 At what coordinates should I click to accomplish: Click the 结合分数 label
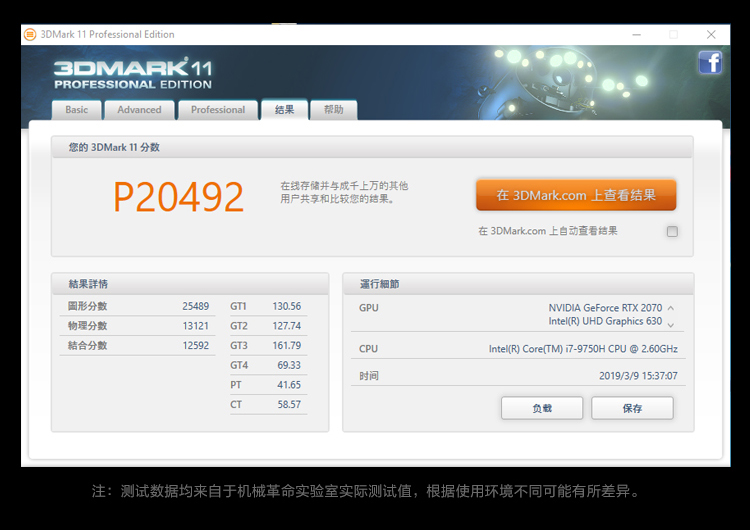88,345
